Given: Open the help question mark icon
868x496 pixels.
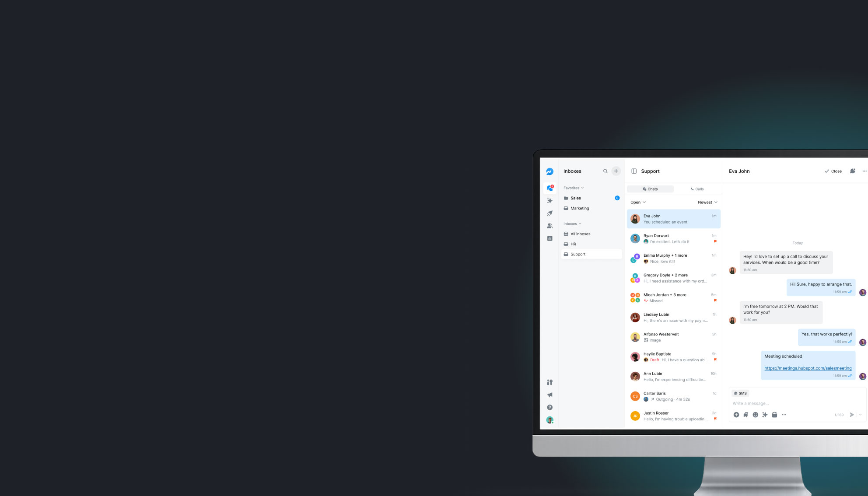Looking at the screenshot, I should (x=550, y=407).
